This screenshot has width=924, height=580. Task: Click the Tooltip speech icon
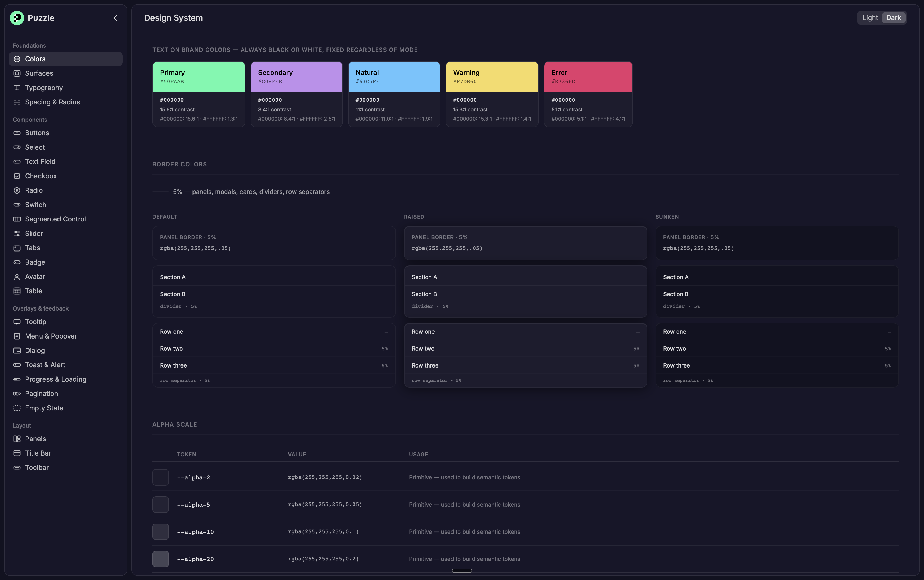tap(17, 322)
